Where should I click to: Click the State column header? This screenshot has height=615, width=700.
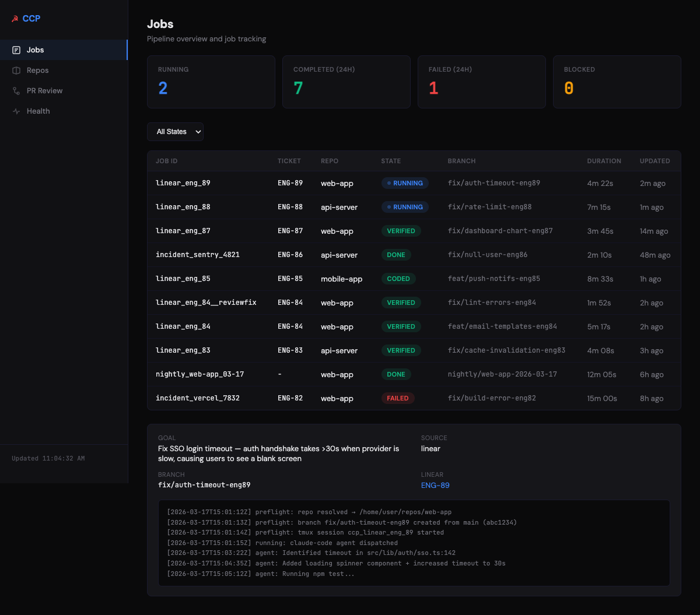tap(391, 161)
